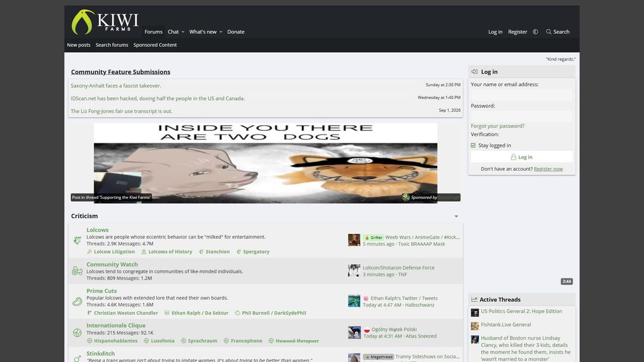The height and width of the screenshot is (362, 644).
Task: Expand the Chat menu dropdown arrow
Action: coord(183,32)
